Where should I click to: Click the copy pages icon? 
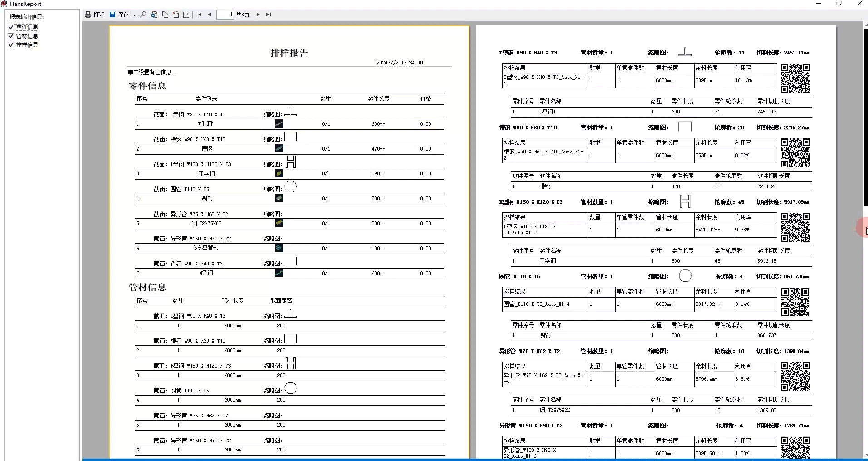pos(165,15)
